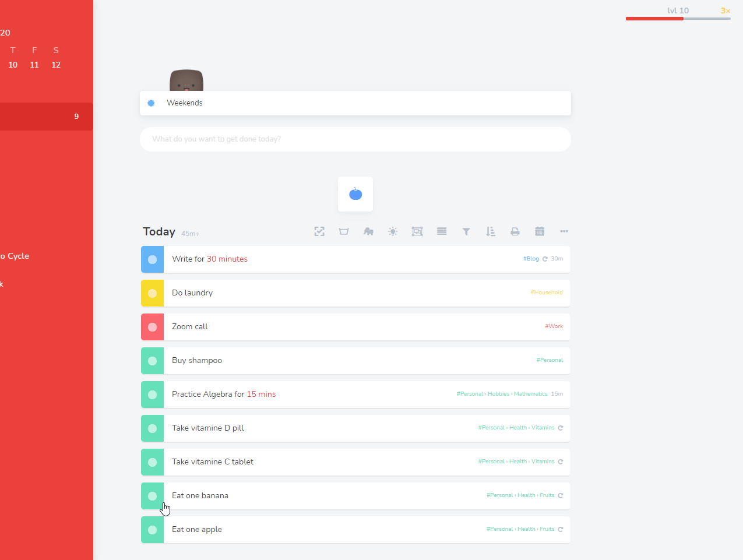
Task: Click the 15m duration on Practice Algebra
Action: 557,394
